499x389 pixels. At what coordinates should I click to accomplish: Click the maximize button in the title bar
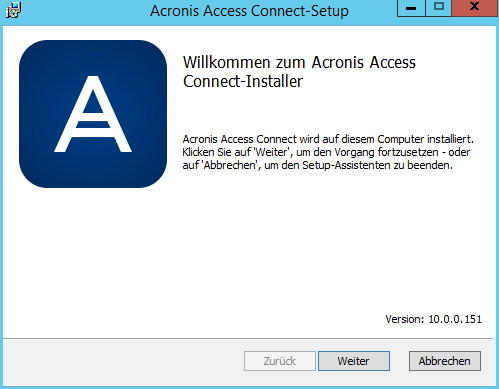439,8
